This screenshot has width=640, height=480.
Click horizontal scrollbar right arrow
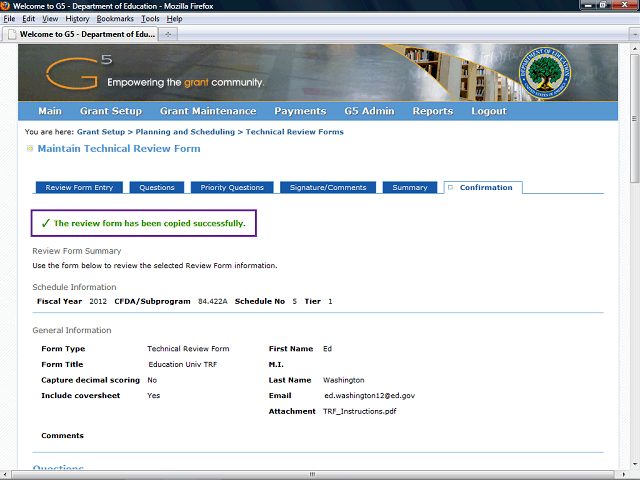[x=625, y=474]
